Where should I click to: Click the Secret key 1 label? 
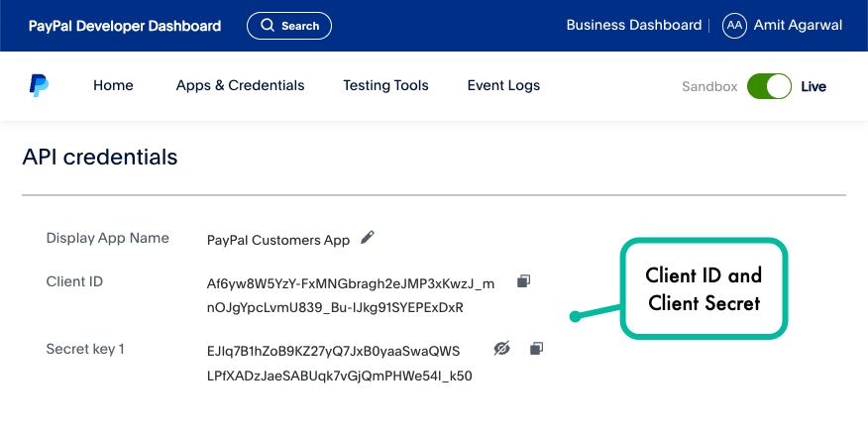pyautogui.click(x=85, y=350)
